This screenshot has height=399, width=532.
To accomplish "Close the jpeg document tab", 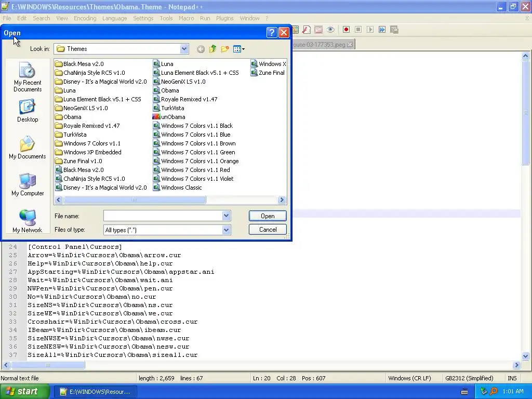I will (x=350, y=45).
